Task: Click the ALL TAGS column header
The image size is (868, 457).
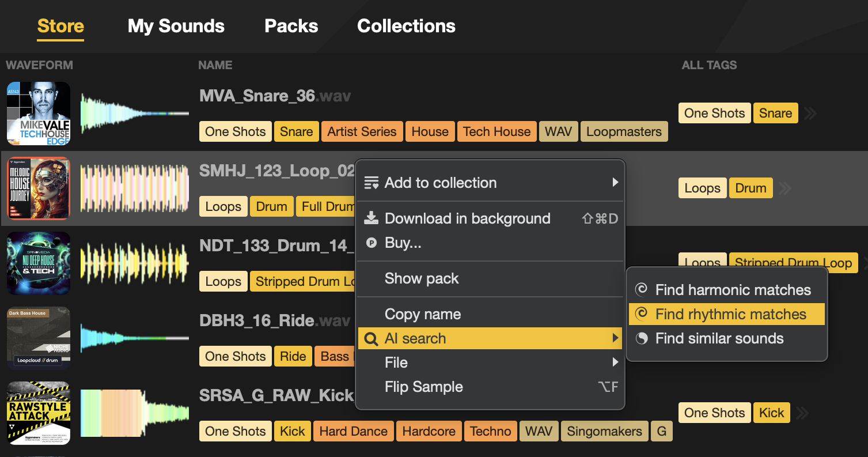Action: (x=709, y=65)
